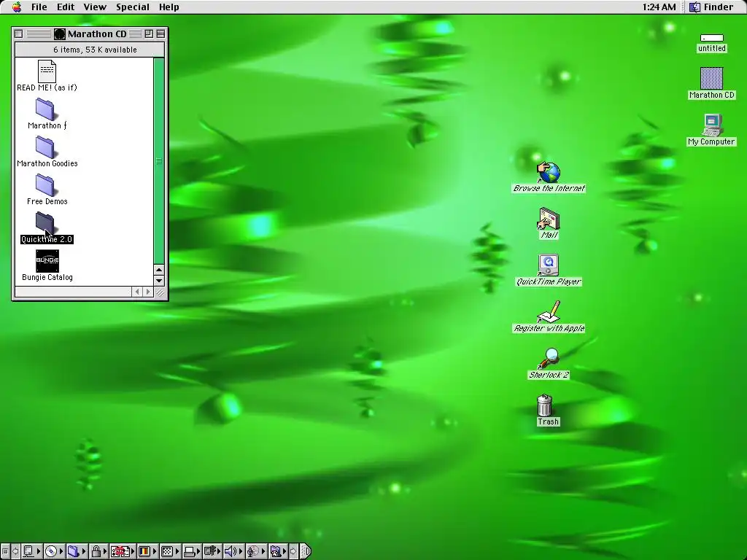
Task: Click vertical scroll down arrow in Marathon CD
Action: click(159, 280)
